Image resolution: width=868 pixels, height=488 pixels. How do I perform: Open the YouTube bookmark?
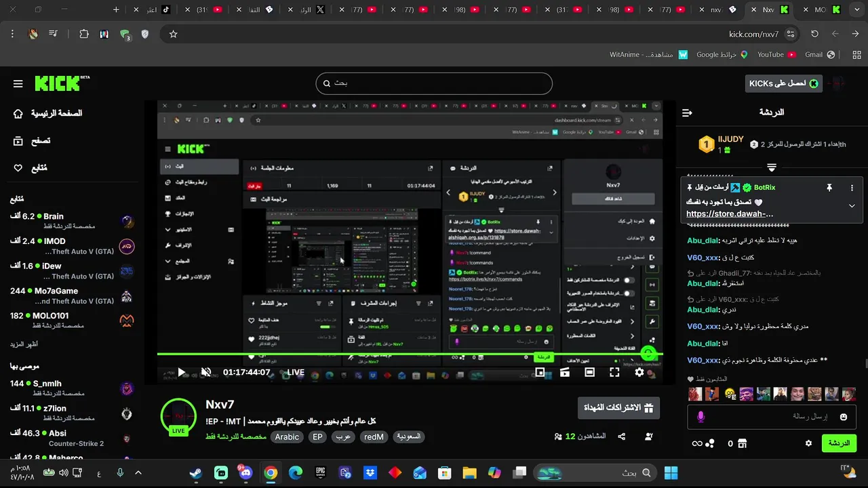point(776,54)
